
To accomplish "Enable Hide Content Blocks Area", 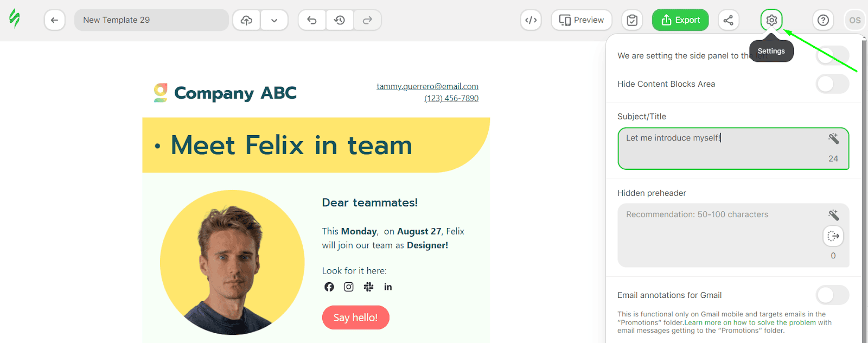I will (832, 84).
